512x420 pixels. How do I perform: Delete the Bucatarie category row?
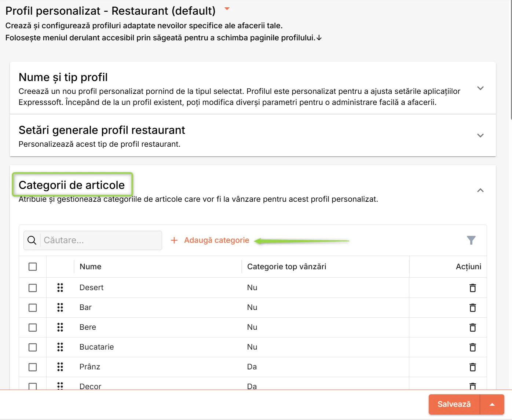tap(472, 347)
